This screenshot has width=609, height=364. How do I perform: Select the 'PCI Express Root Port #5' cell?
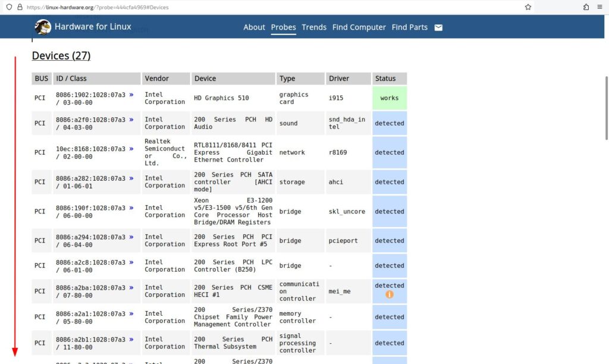[x=233, y=240]
